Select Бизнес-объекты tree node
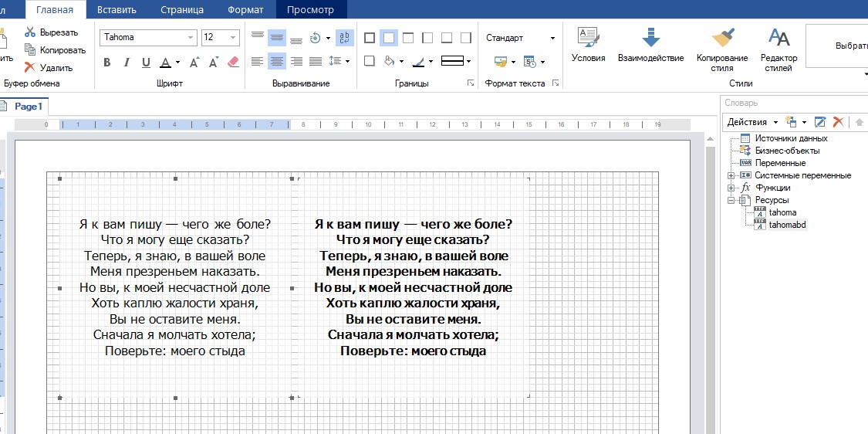The width and height of the screenshot is (868, 434). click(x=787, y=151)
